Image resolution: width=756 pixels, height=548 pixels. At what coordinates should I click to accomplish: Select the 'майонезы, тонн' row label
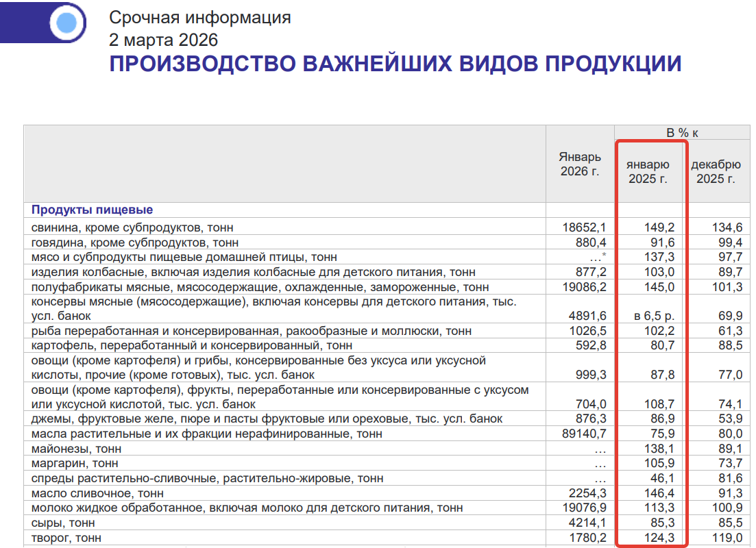77,449
